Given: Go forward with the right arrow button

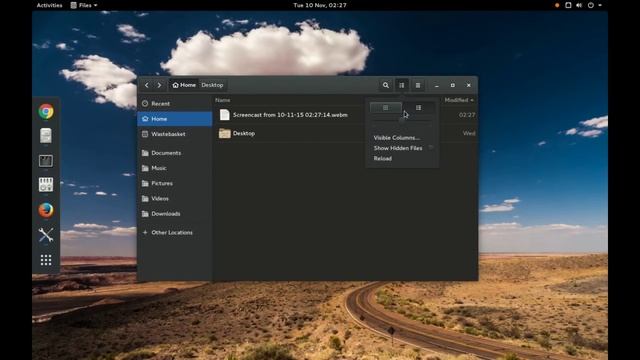Looking at the screenshot, I should (159, 85).
